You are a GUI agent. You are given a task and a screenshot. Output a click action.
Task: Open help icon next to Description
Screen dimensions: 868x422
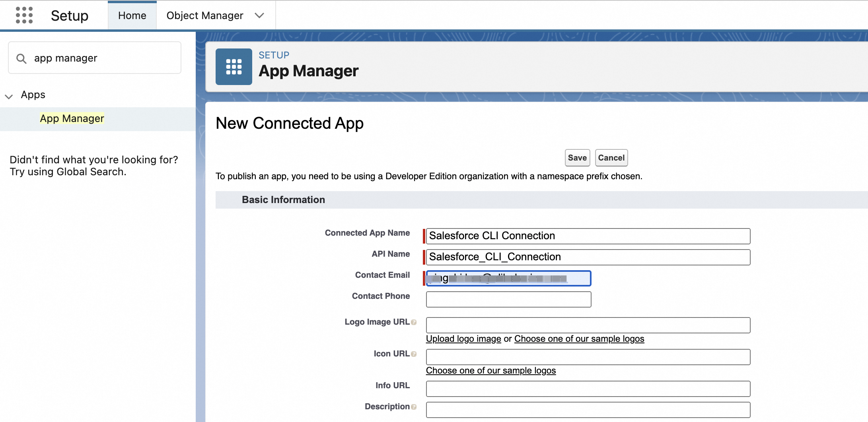point(414,407)
